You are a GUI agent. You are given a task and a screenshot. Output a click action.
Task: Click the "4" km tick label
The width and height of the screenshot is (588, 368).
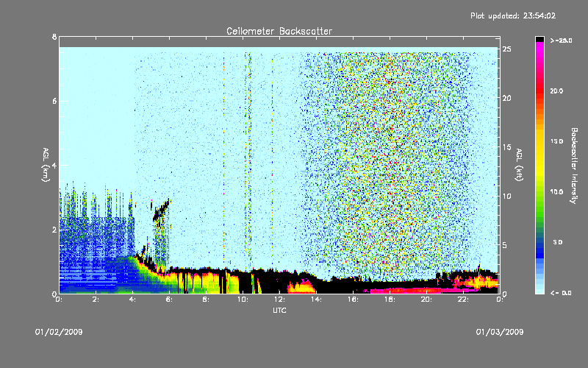(x=54, y=165)
